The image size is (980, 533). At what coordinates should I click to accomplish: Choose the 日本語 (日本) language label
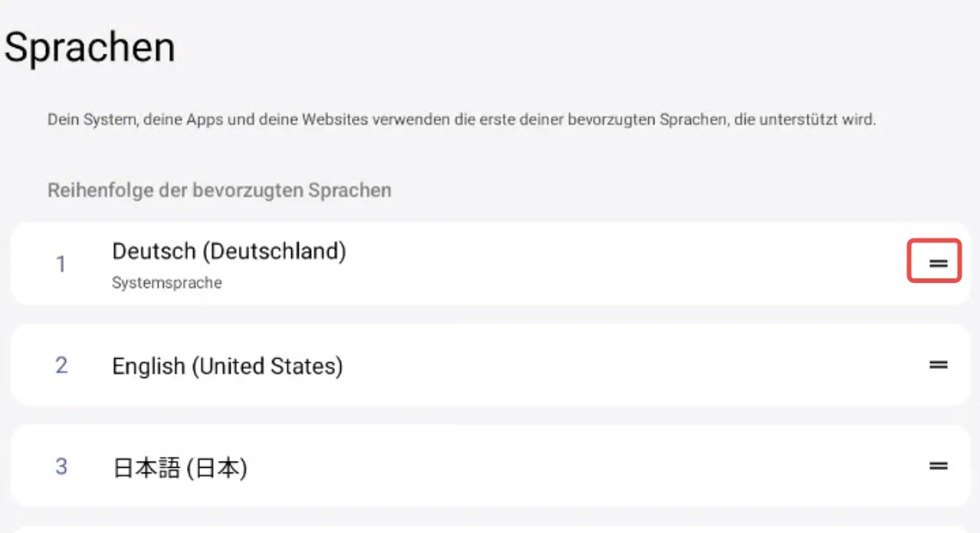pyautogui.click(x=180, y=467)
